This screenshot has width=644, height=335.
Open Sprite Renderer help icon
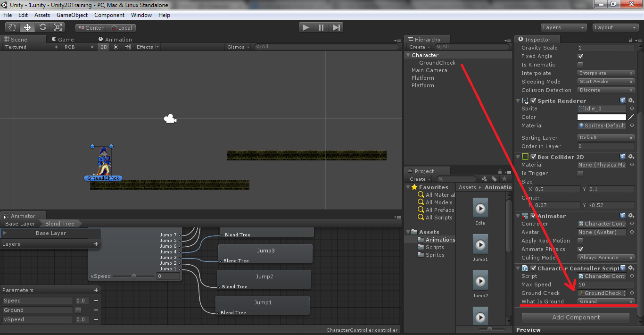(622, 100)
